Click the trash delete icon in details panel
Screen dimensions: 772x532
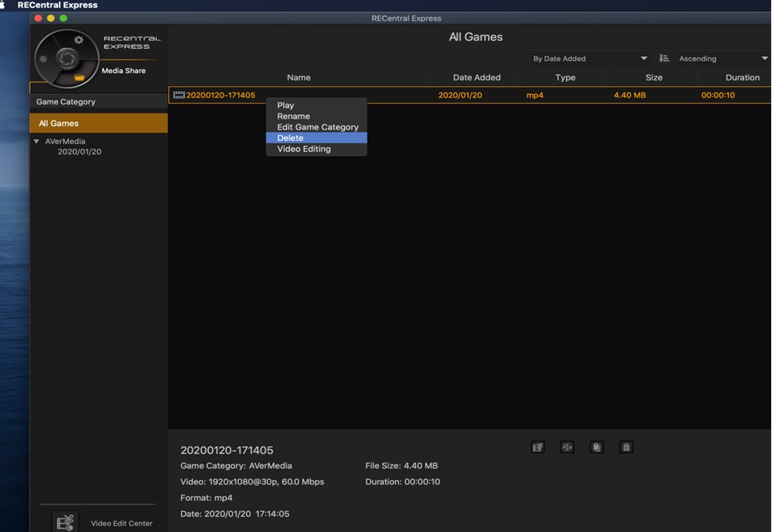(x=626, y=448)
